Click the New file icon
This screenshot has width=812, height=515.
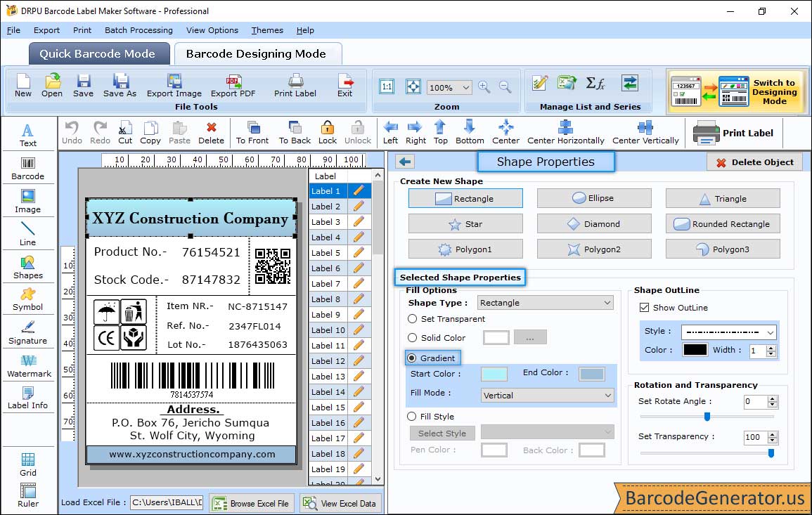click(23, 86)
